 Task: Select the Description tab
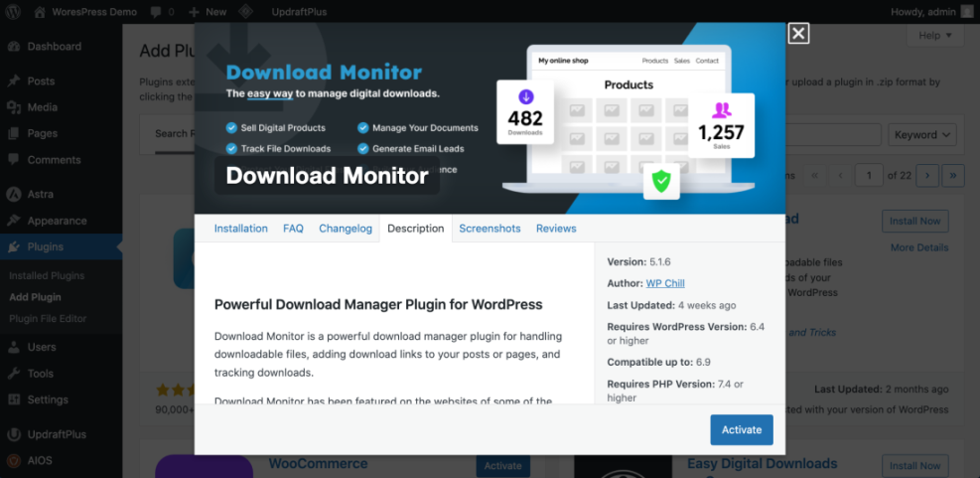[x=416, y=229]
